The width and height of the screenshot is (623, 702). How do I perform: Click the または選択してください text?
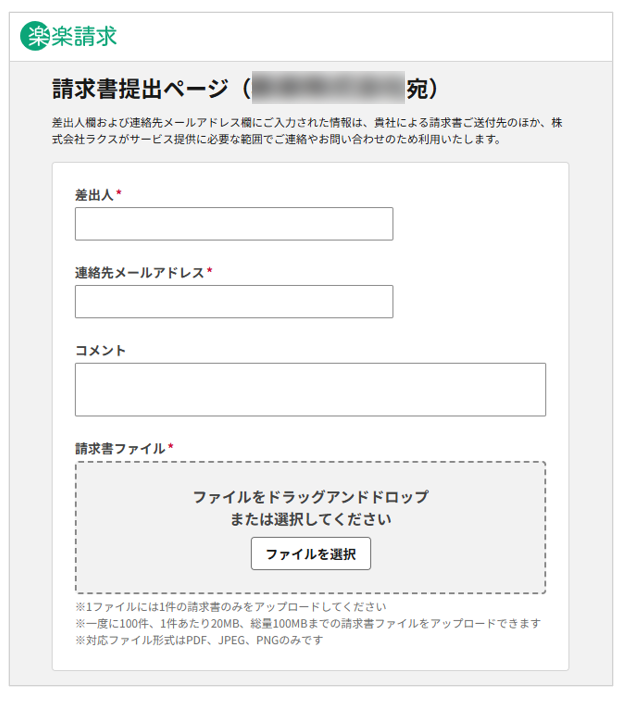310,519
